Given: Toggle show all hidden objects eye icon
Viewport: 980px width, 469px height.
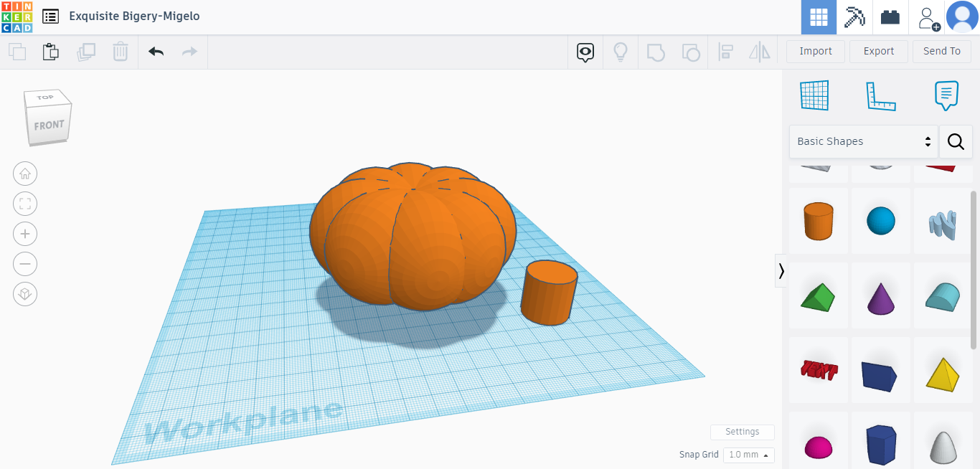Looking at the screenshot, I should [585, 52].
